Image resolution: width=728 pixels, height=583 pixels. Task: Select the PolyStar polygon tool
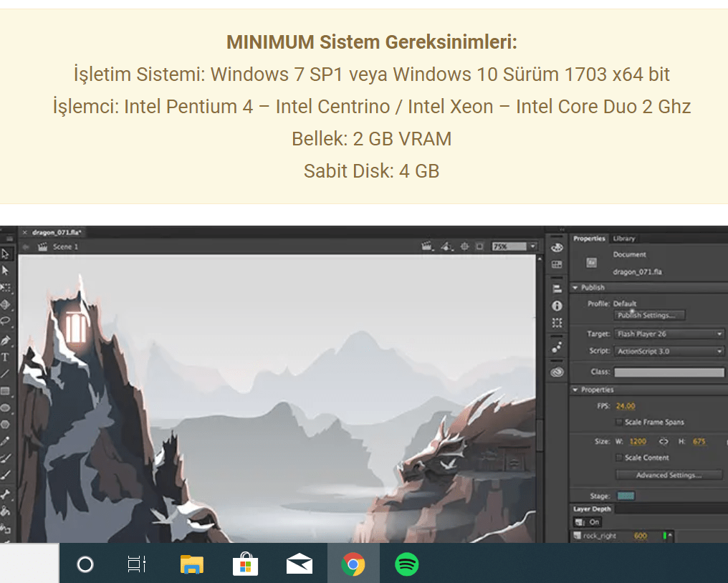(x=6, y=424)
